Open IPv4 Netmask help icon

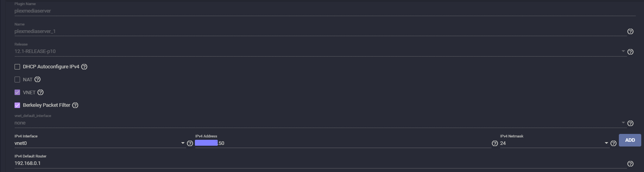pos(613,143)
